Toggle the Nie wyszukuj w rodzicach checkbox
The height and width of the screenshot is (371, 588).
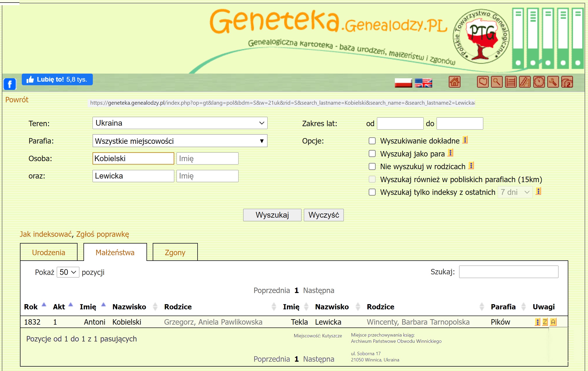(372, 166)
